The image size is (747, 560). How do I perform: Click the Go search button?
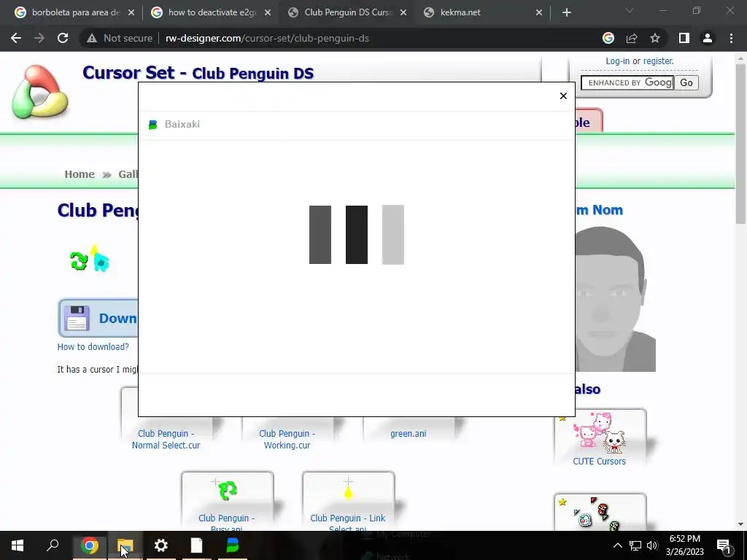coord(686,83)
